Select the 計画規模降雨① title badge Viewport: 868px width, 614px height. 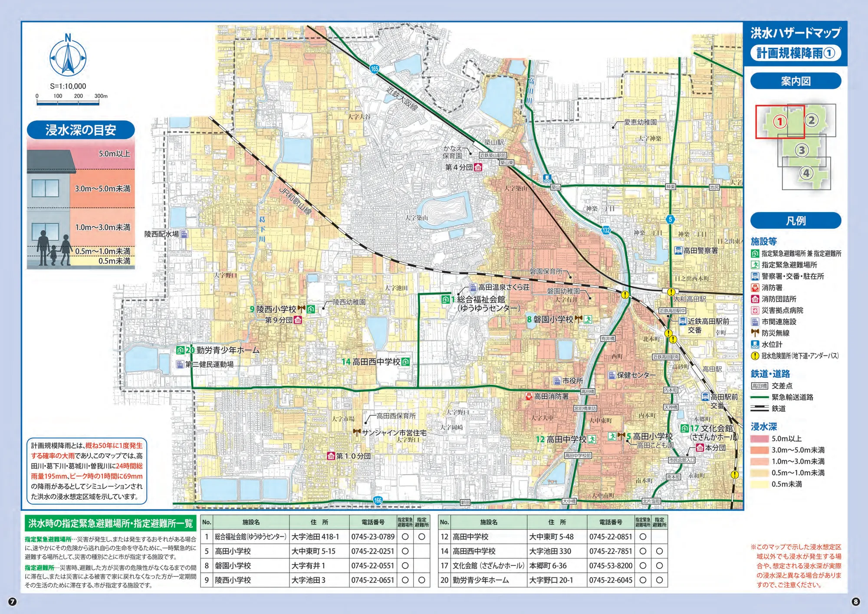[796, 53]
